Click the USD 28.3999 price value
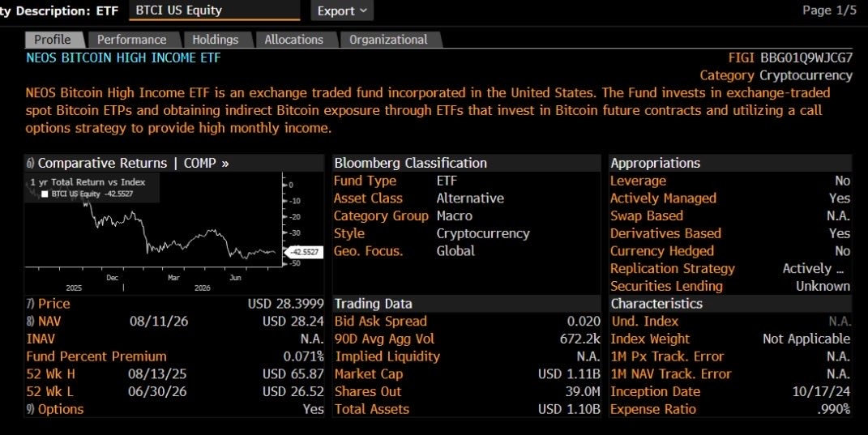868x435 pixels. [285, 304]
